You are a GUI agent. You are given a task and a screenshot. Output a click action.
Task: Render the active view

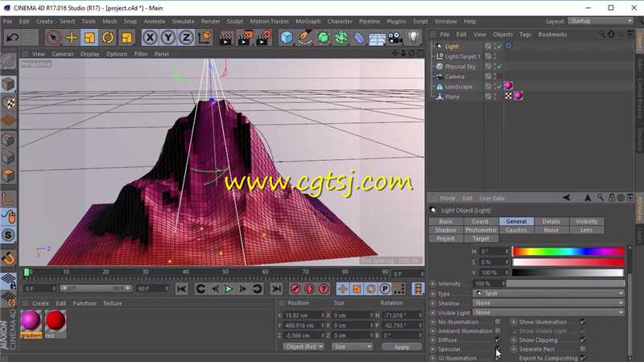[225, 38]
